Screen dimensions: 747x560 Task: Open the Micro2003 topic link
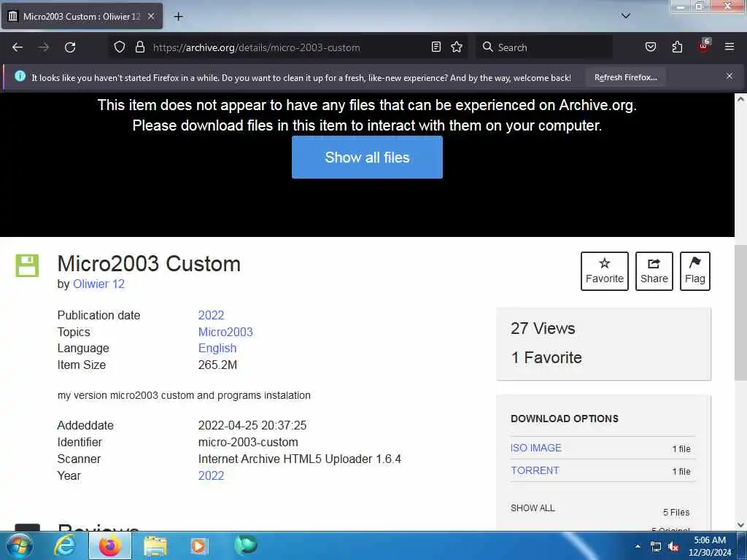pyautogui.click(x=225, y=332)
